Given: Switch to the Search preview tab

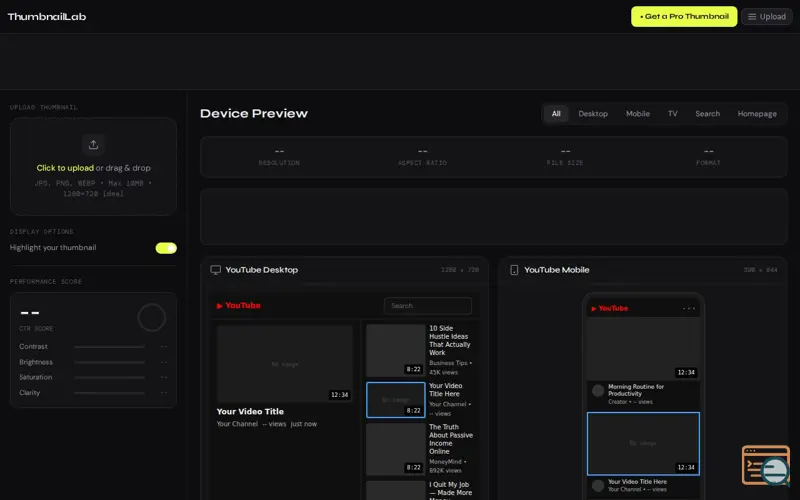Looking at the screenshot, I should (x=707, y=114).
